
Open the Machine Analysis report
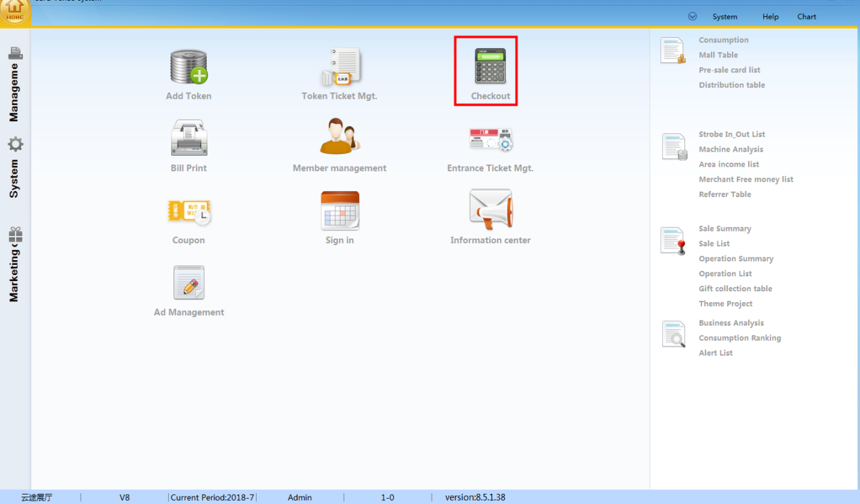click(x=731, y=149)
